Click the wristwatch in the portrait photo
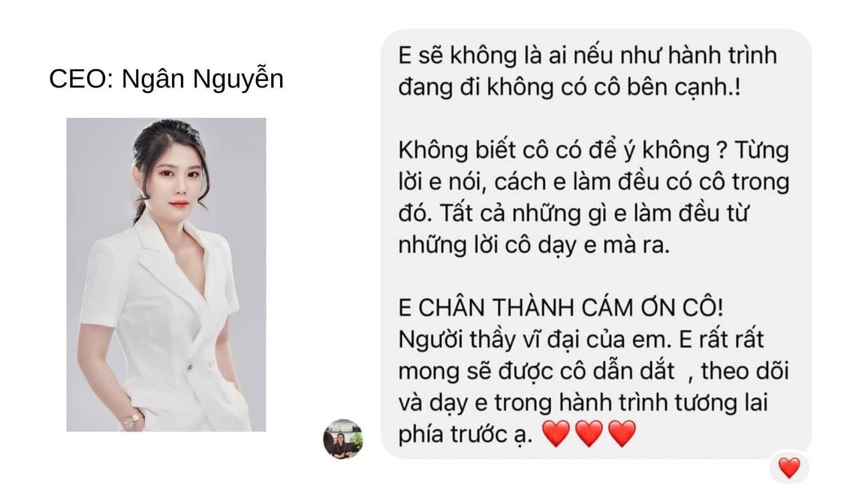868x488 pixels. [134, 420]
